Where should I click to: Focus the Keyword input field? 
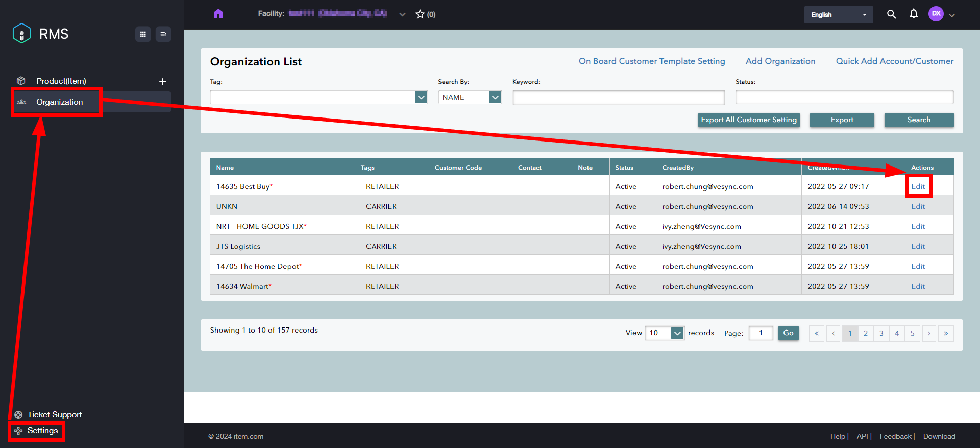(x=618, y=98)
